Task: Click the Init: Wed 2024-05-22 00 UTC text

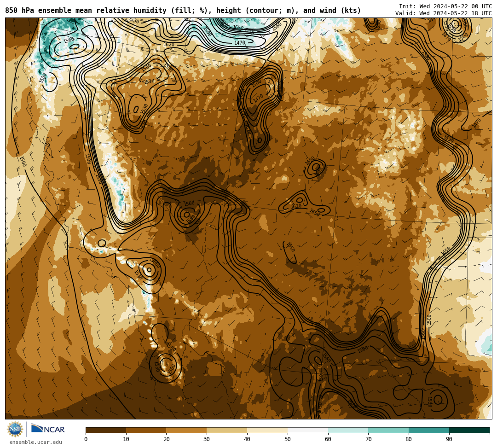Action: [445, 6]
